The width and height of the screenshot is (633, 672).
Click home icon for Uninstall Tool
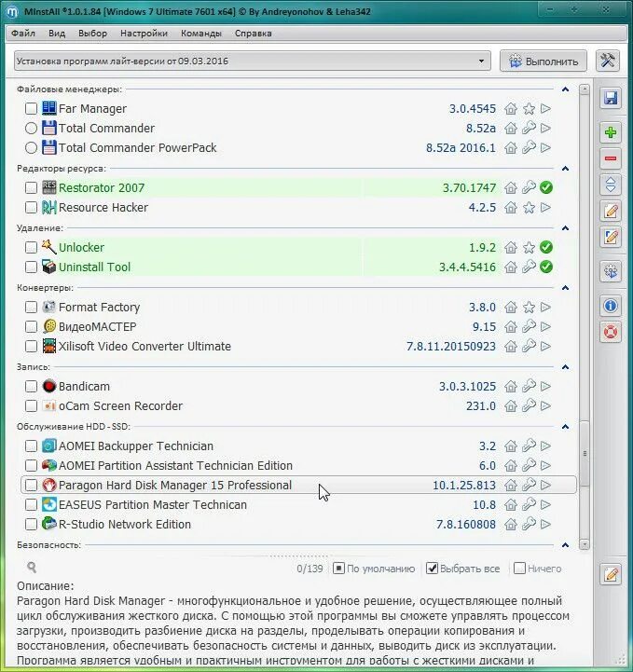click(x=511, y=267)
